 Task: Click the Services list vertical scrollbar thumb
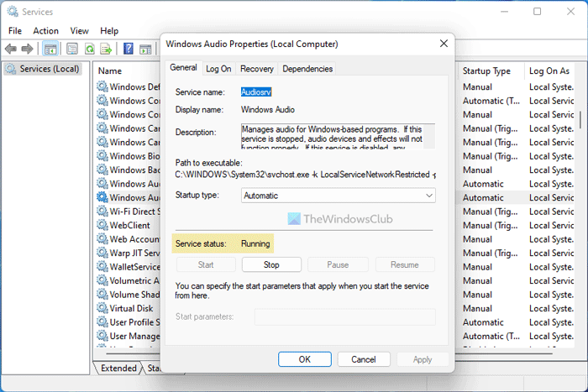580,120
